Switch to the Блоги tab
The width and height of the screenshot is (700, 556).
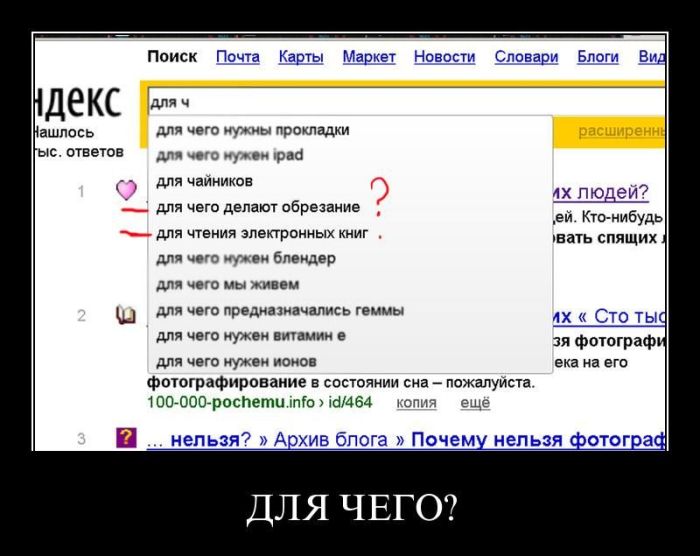point(597,57)
